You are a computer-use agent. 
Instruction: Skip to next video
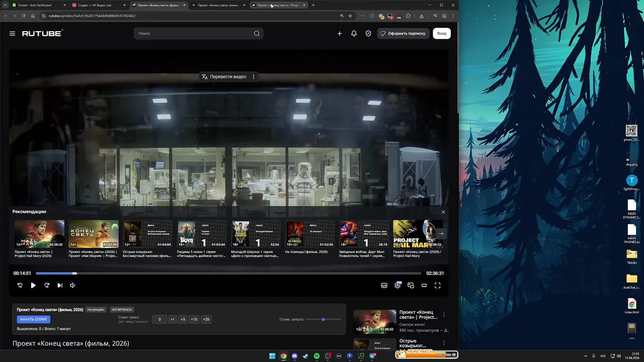[x=59, y=286]
